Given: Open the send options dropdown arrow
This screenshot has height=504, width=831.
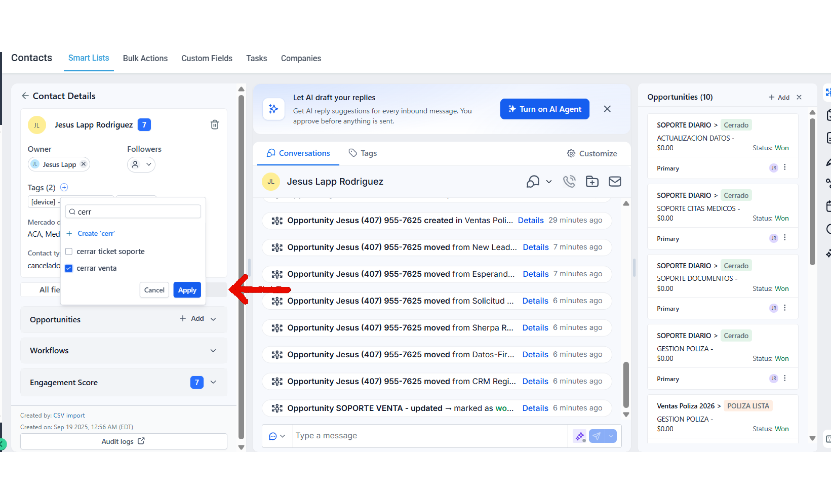Looking at the screenshot, I should tap(611, 436).
